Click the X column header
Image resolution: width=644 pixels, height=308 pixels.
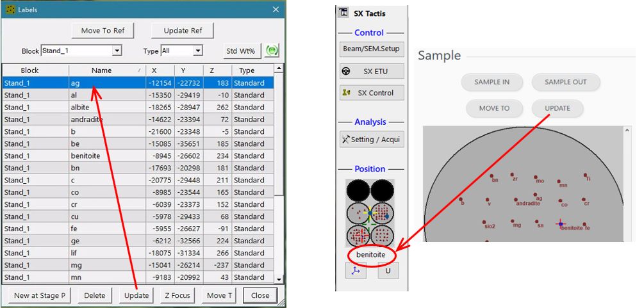click(x=159, y=70)
